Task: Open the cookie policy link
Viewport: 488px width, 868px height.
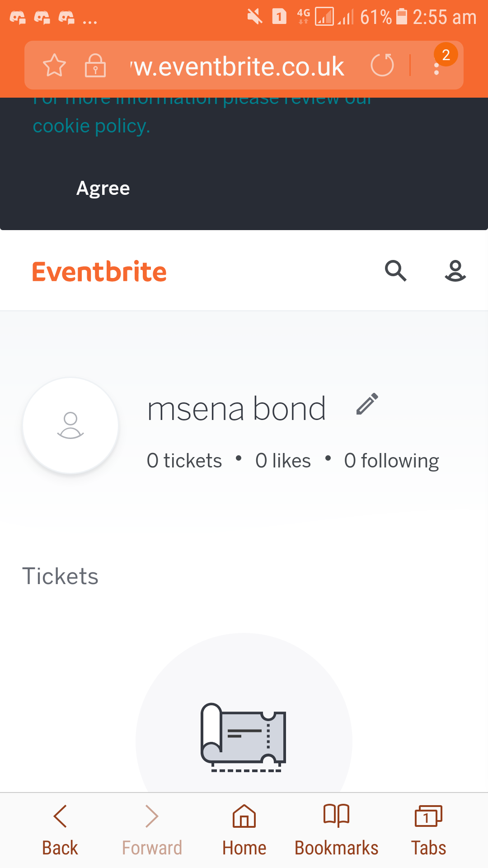Action: coord(91,126)
